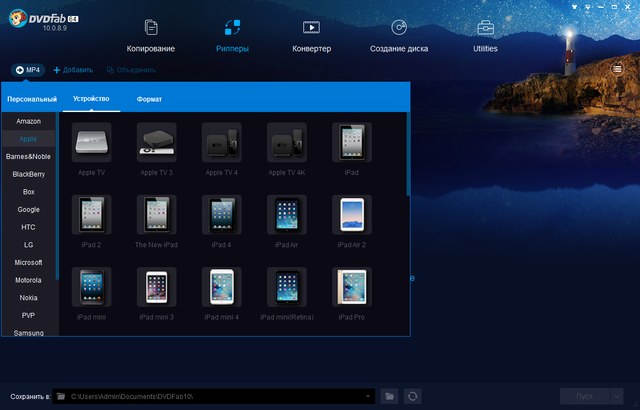Choose the iPad mini 3 profile
The height and width of the screenshot is (410, 640).
tap(156, 294)
